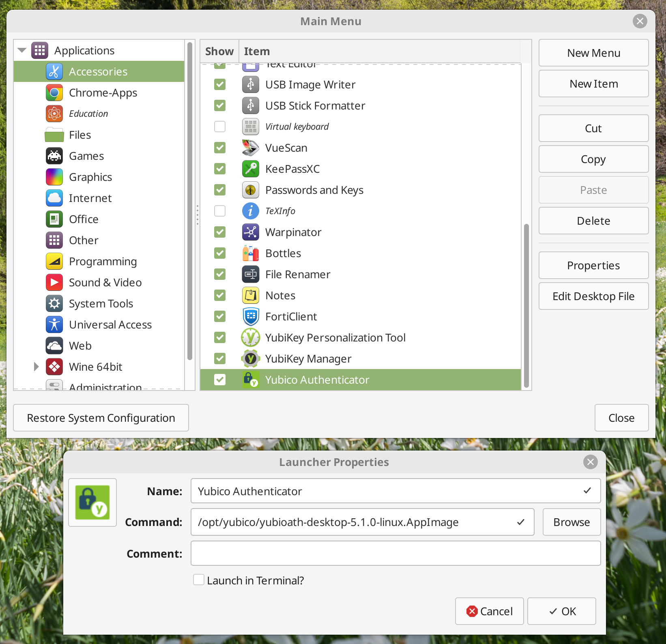
Task: Select the KeePassXC icon in the item list
Action: 250,169
